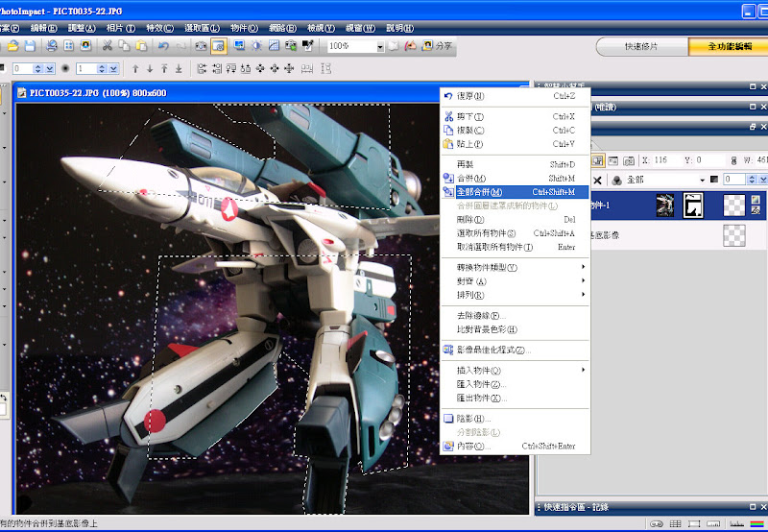This screenshot has width=768, height=532.
Task: Click move object up arrow icon
Action: pyautogui.click(x=135, y=68)
